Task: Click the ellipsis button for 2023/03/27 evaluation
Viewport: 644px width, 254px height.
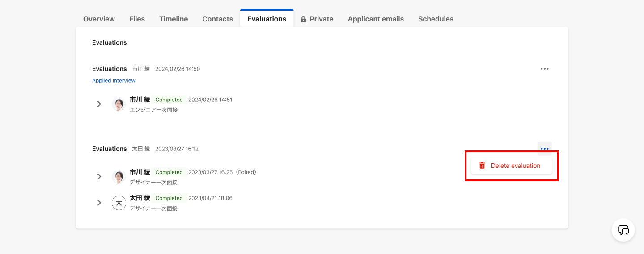Action: coord(544,149)
